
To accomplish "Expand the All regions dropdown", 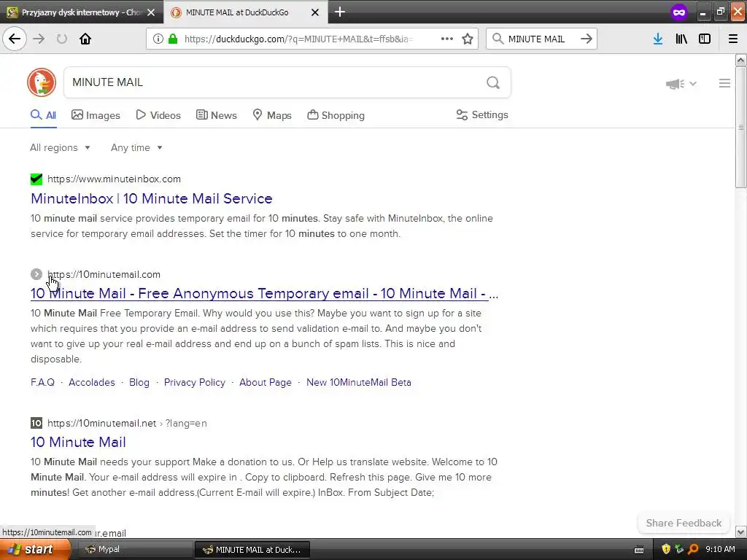I will click(60, 147).
